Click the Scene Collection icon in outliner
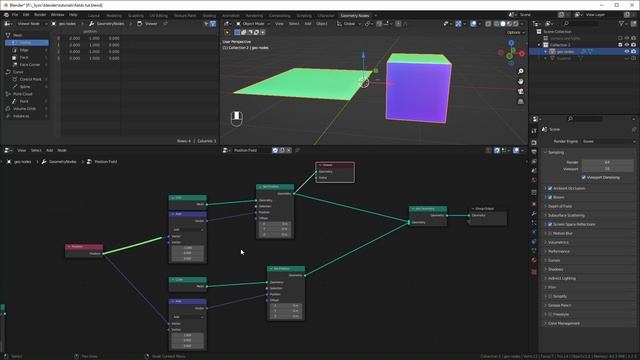640x360 pixels. (539, 31)
